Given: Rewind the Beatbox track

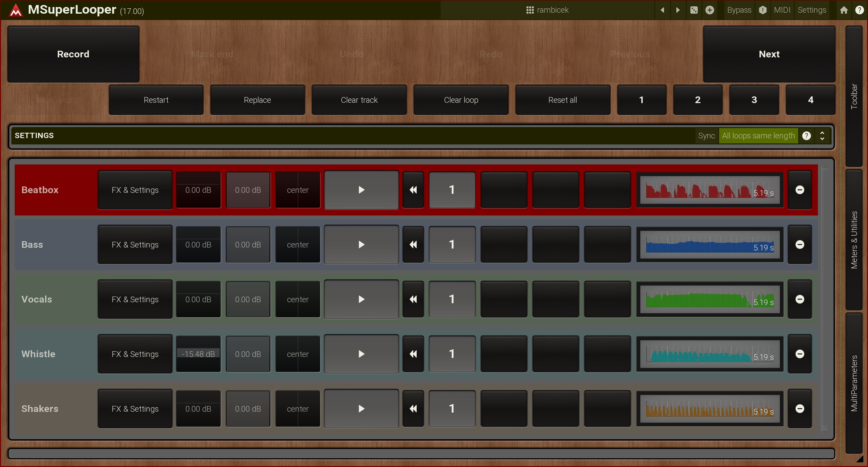Looking at the screenshot, I should pyautogui.click(x=413, y=190).
